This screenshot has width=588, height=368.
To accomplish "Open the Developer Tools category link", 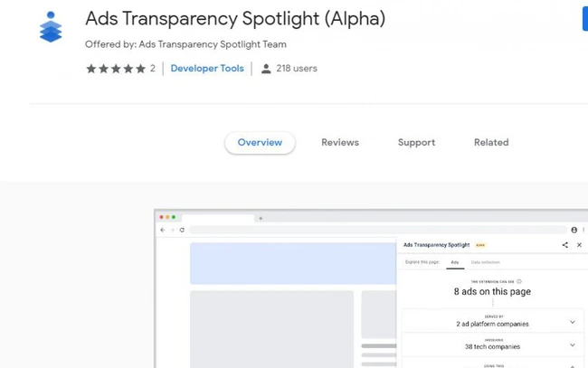I will click(x=207, y=69).
